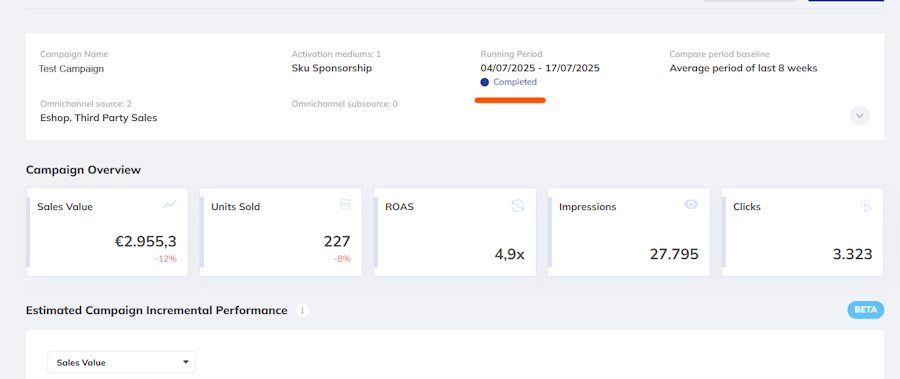
Task: Expand the campaign details chevron
Action: tap(859, 115)
